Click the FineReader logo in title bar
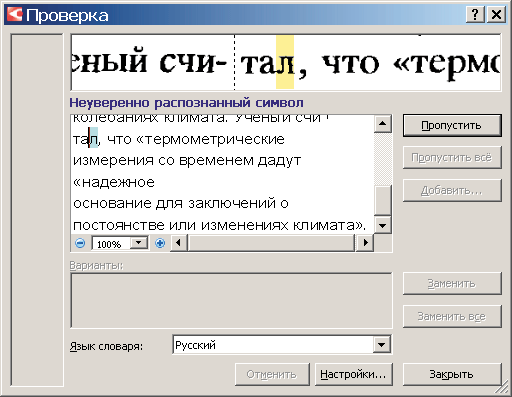Viewport: 512px width, 397px height. coord(15,15)
